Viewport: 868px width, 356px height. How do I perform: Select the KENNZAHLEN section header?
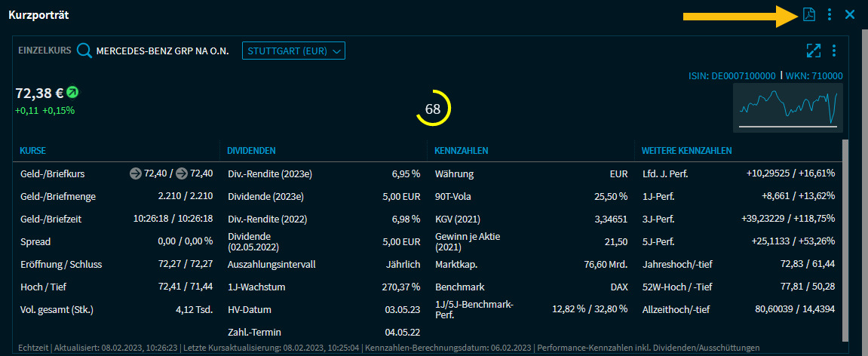(x=462, y=151)
